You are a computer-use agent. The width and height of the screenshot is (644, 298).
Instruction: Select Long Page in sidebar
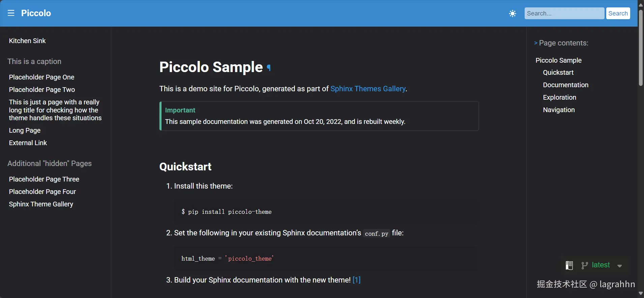coord(25,130)
